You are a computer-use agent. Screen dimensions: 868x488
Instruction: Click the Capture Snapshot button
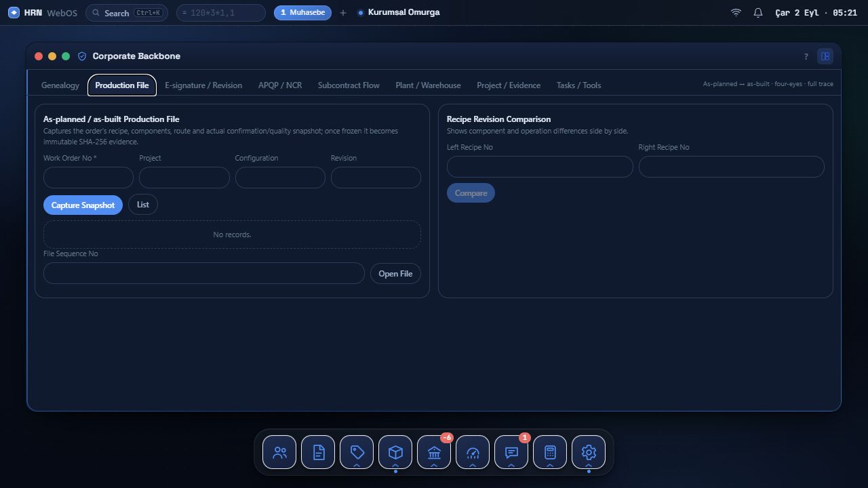pyautogui.click(x=83, y=205)
